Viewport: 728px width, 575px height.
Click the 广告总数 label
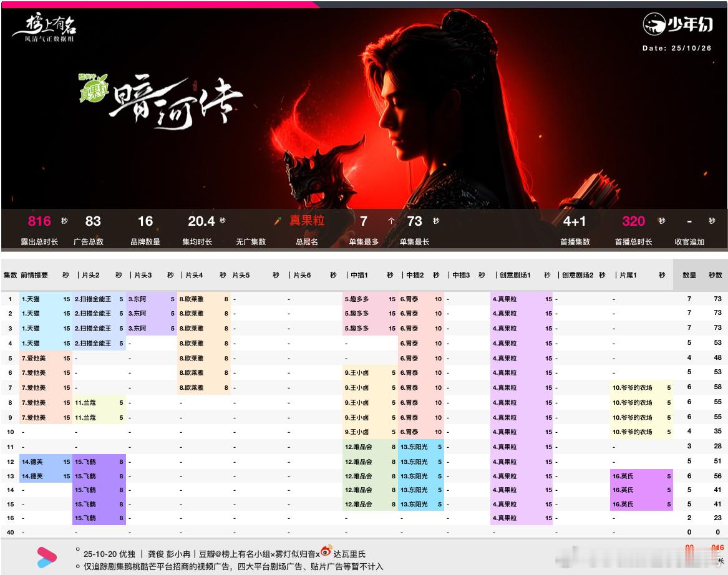point(88,242)
